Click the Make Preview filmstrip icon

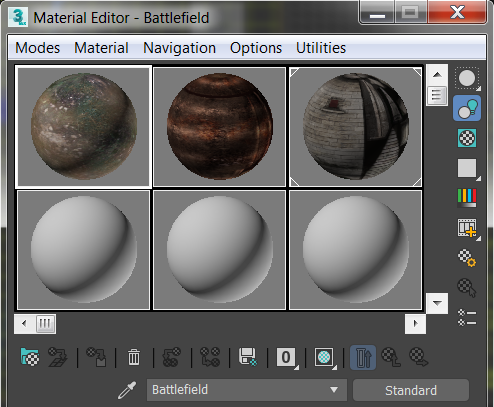pos(467,228)
